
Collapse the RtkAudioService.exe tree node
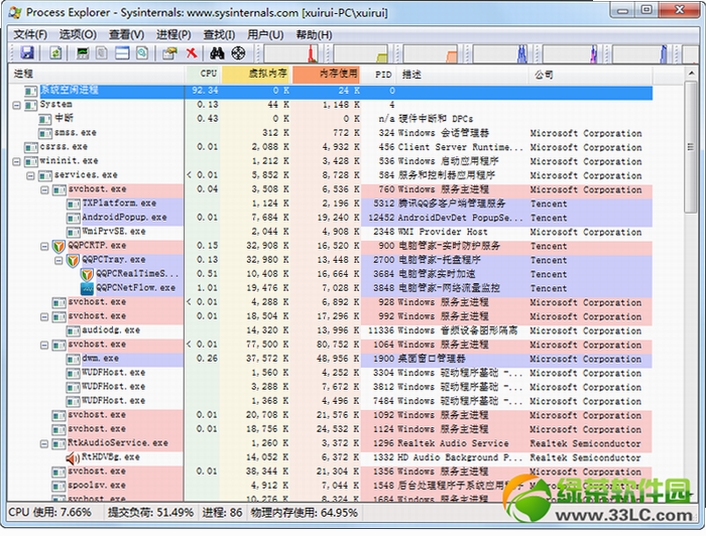(45, 444)
